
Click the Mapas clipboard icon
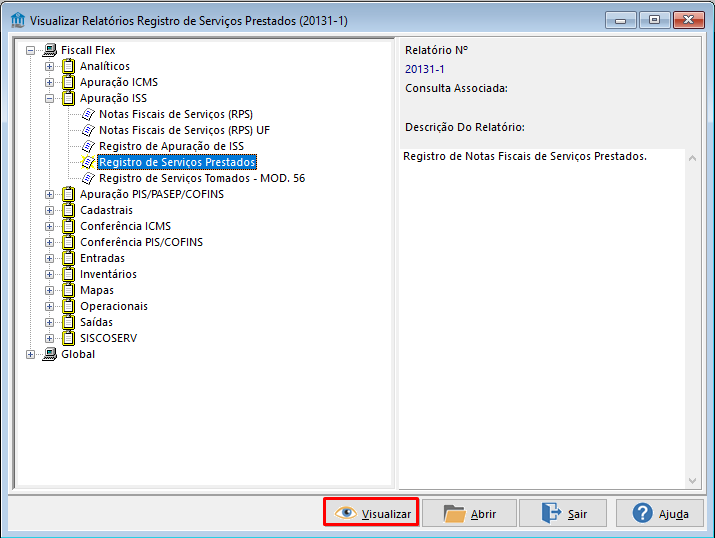point(68,290)
